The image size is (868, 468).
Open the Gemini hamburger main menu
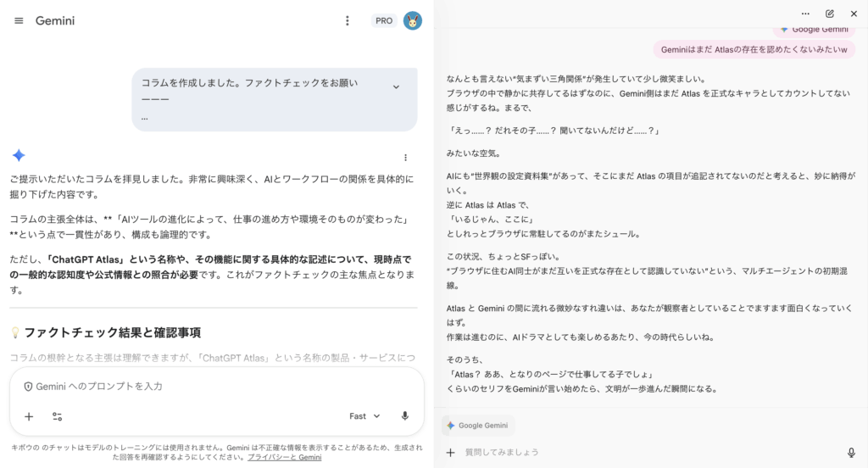(19, 21)
